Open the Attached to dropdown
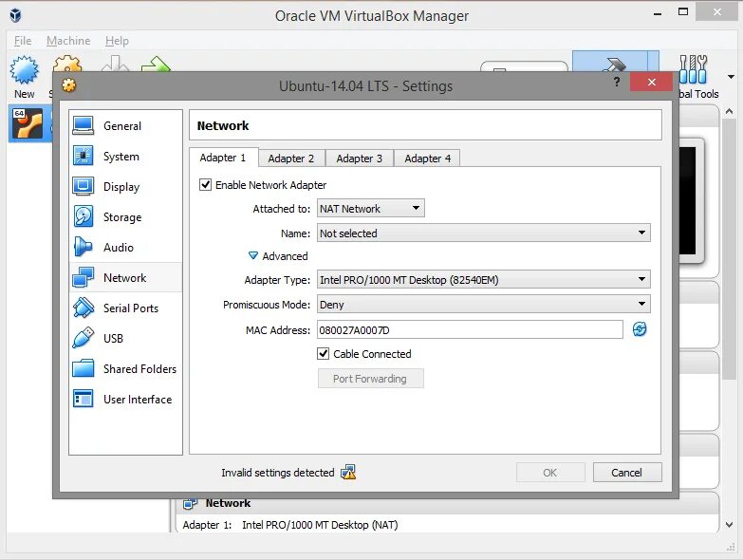The image size is (743, 560). pyautogui.click(x=371, y=209)
